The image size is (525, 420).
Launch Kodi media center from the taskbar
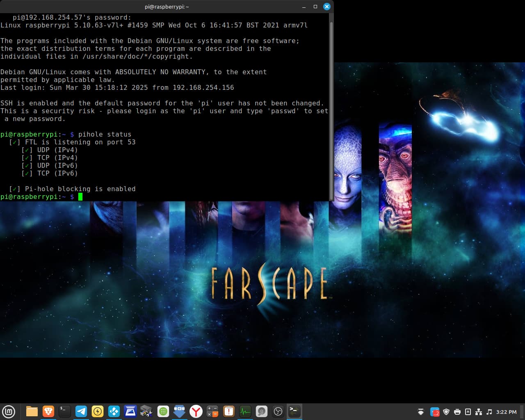[x=114, y=411]
